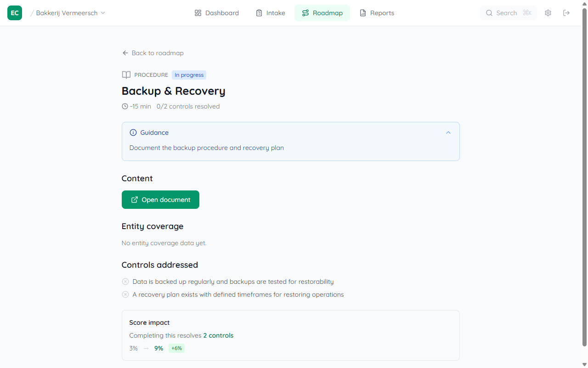The height and width of the screenshot is (368, 588).
Task: Click the back arrow beside Back to roadmap
Action: point(125,53)
